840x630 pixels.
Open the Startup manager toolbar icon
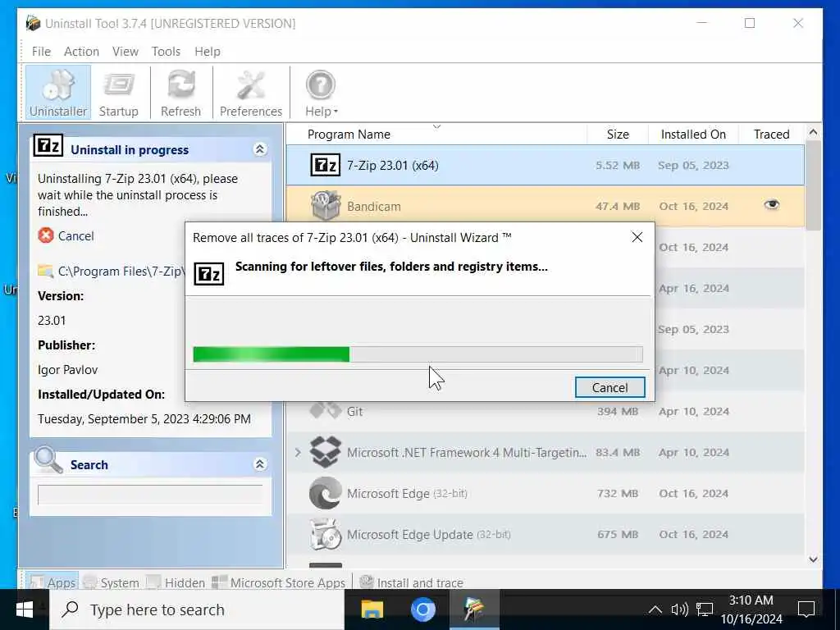tap(118, 92)
